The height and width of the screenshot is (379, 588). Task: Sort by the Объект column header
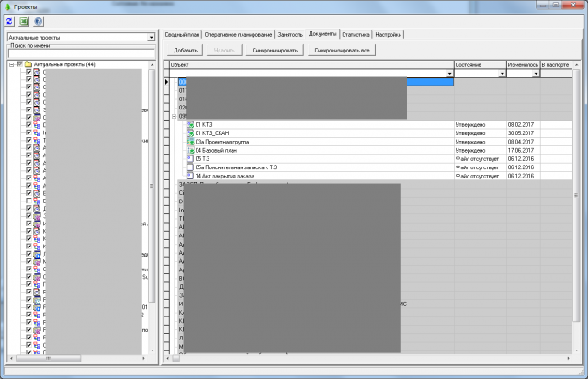point(311,65)
